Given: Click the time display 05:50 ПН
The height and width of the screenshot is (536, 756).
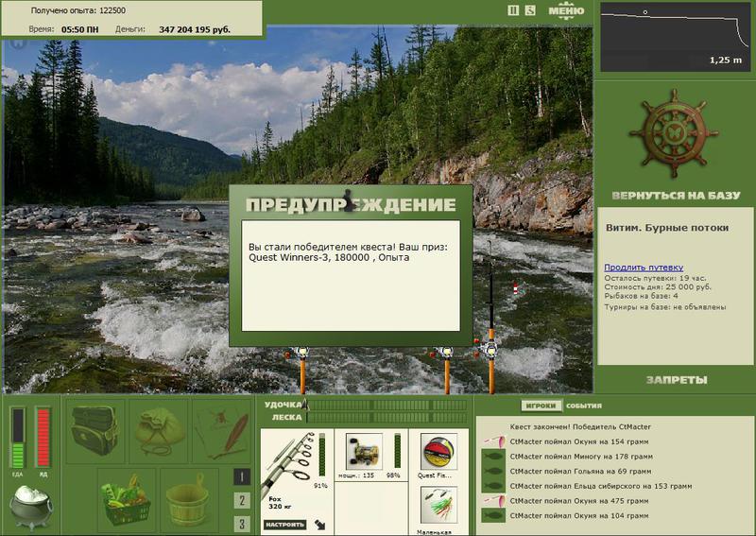Looking at the screenshot, I should pos(80,29).
